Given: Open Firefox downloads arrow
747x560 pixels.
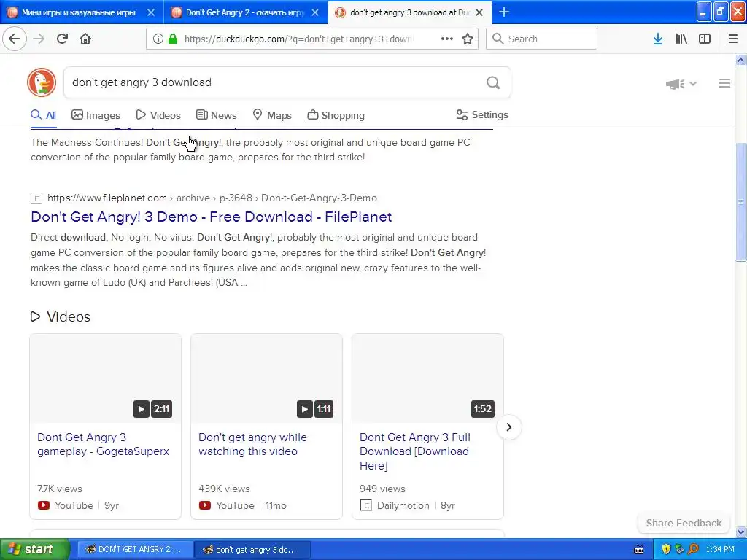Looking at the screenshot, I should pos(658,39).
